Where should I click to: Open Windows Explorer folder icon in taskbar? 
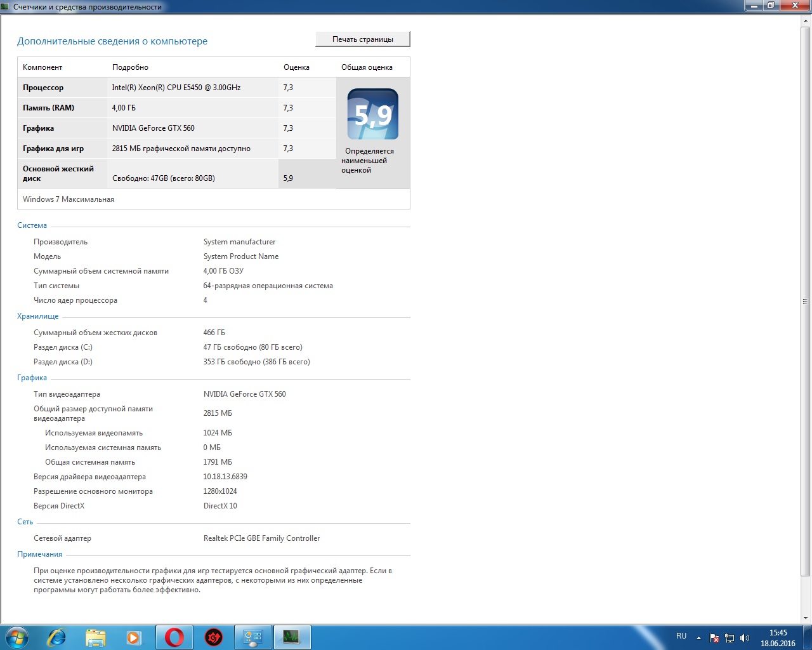pyautogui.click(x=95, y=637)
